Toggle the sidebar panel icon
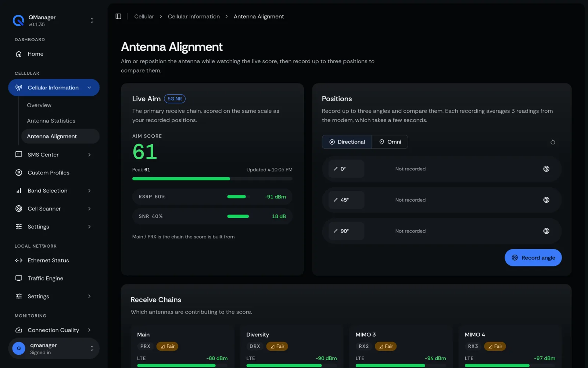This screenshot has height=368, width=588. pos(118,17)
